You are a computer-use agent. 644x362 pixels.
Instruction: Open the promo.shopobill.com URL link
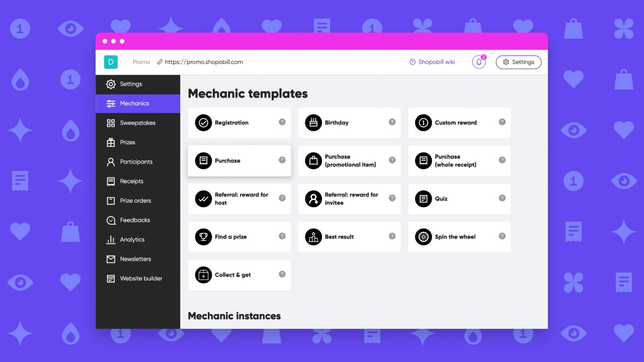point(200,62)
